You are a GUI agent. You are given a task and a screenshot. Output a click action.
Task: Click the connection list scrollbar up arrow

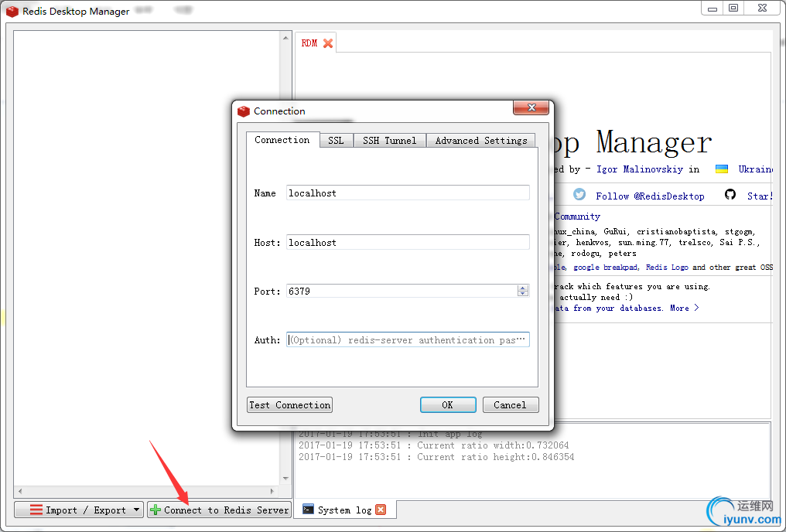(x=285, y=38)
